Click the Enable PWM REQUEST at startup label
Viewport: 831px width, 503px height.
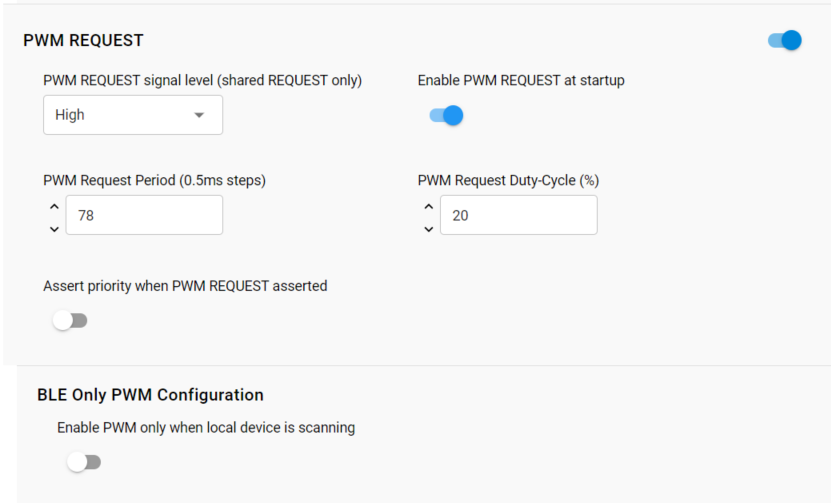click(x=521, y=80)
